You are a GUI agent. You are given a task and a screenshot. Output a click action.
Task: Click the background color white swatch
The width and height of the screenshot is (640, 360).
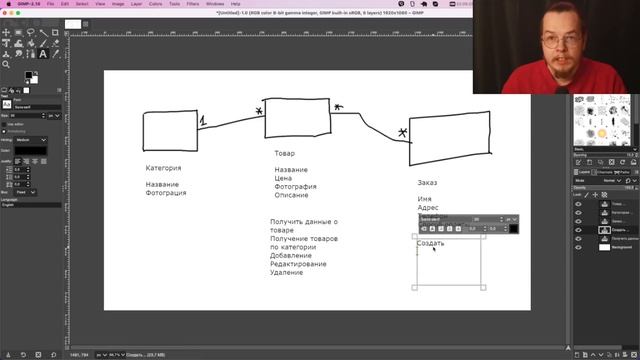(x=35, y=80)
